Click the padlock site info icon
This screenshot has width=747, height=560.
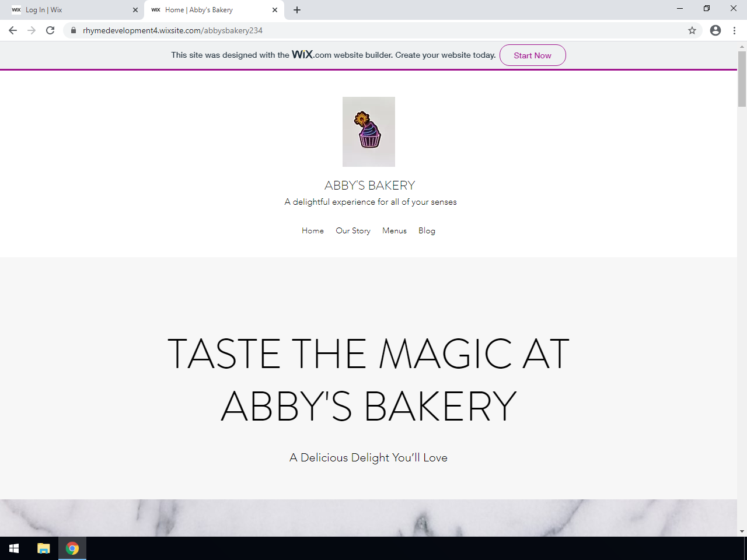tap(74, 30)
